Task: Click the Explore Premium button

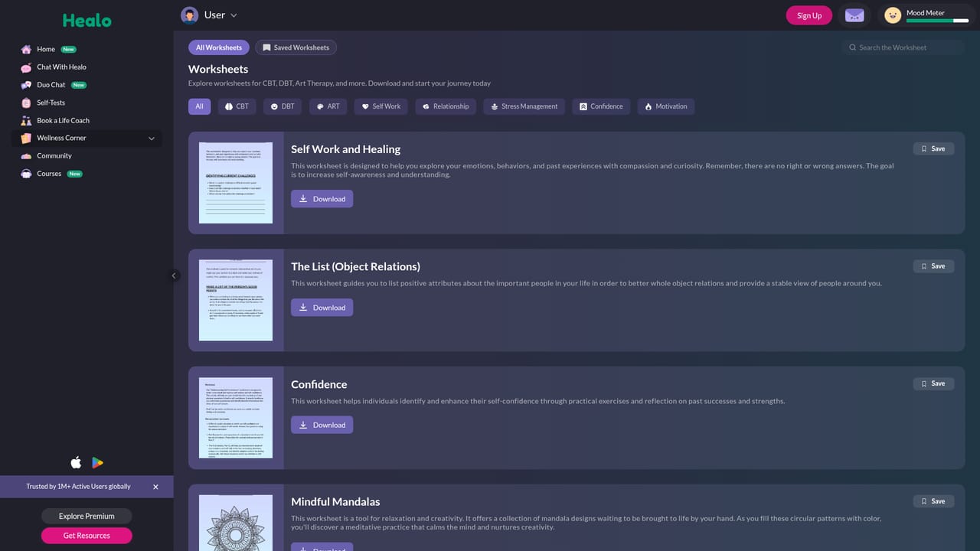Action: pyautogui.click(x=87, y=516)
